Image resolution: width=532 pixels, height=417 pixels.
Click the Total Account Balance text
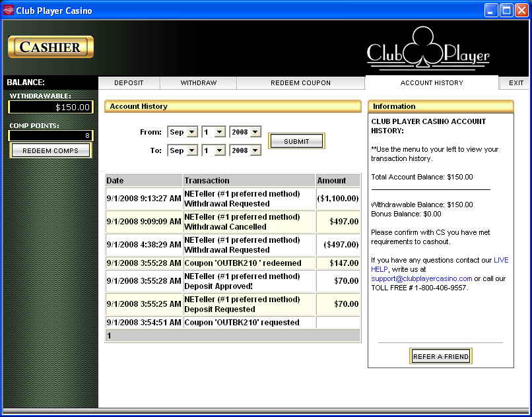(422, 177)
